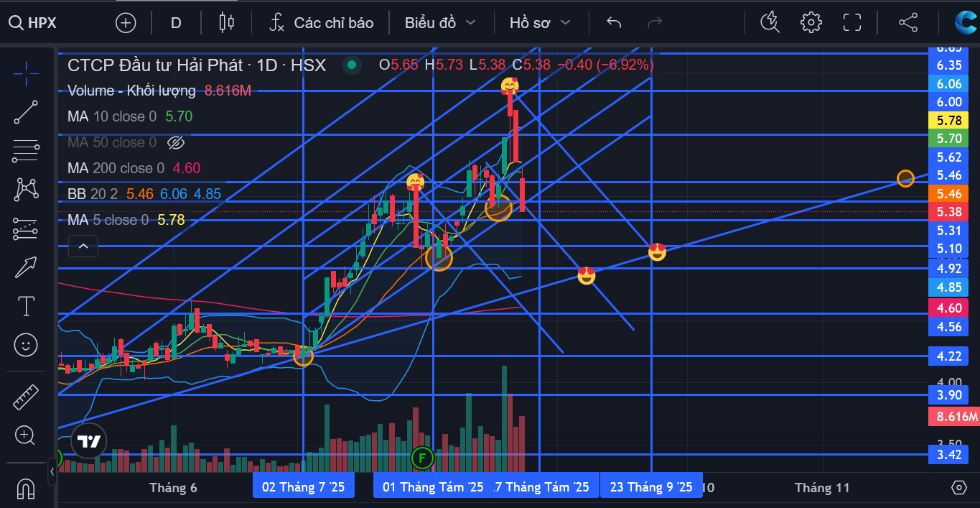Open the quick search lightning icon
The height and width of the screenshot is (508, 980).
770,23
